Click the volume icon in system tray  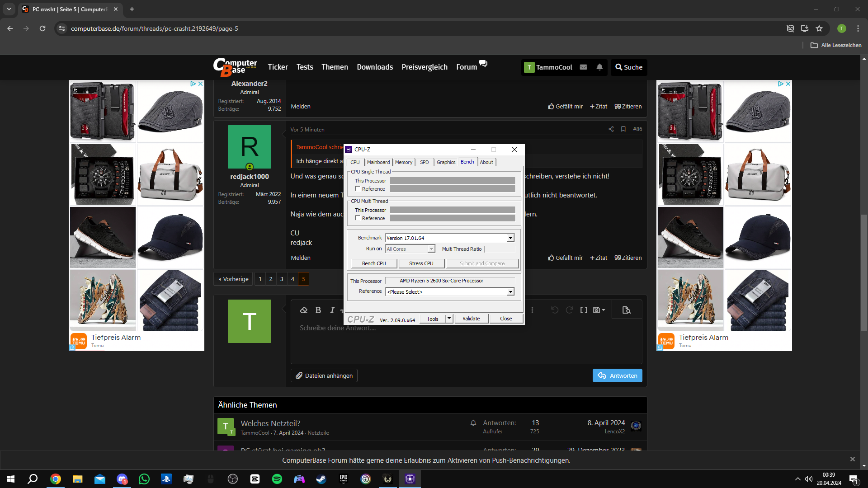(x=809, y=479)
